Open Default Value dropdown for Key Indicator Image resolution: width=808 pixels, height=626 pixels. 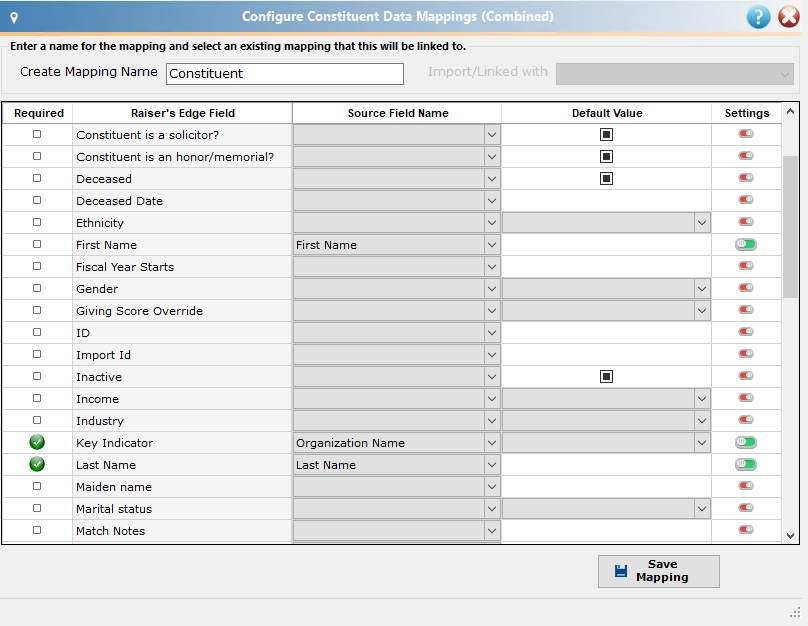click(x=702, y=443)
